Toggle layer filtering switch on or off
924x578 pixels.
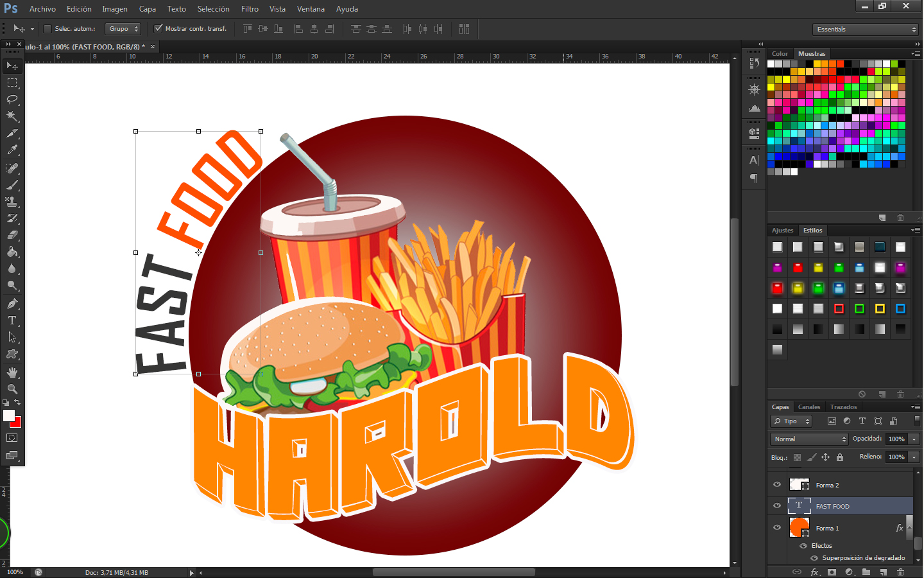917,421
